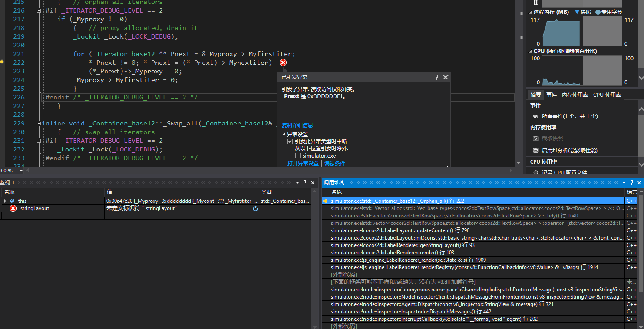Open the Watch 1 panel options dropdown
The image size is (644, 329).
(297, 183)
